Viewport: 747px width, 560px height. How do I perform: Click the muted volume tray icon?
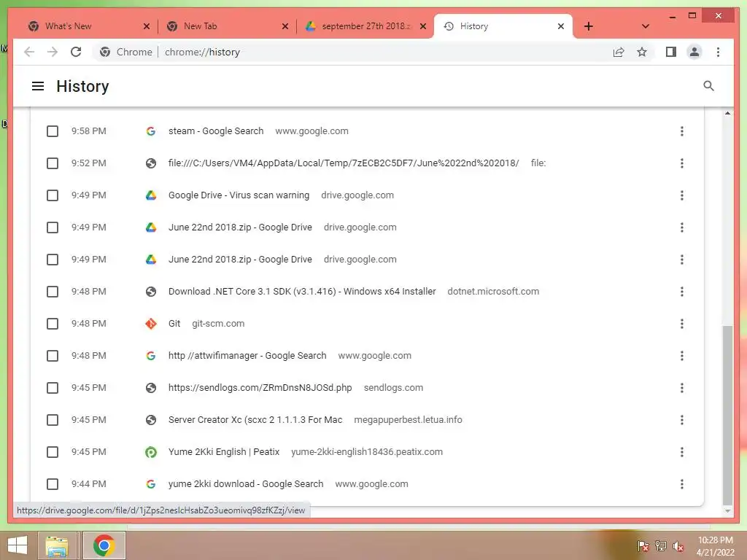coord(678,546)
